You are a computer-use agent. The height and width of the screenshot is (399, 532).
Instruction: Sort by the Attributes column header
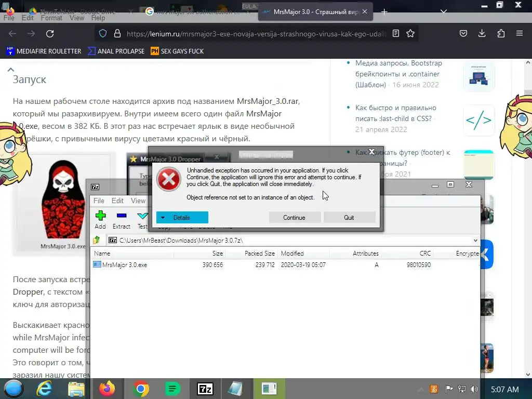click(x=355, y=254)
